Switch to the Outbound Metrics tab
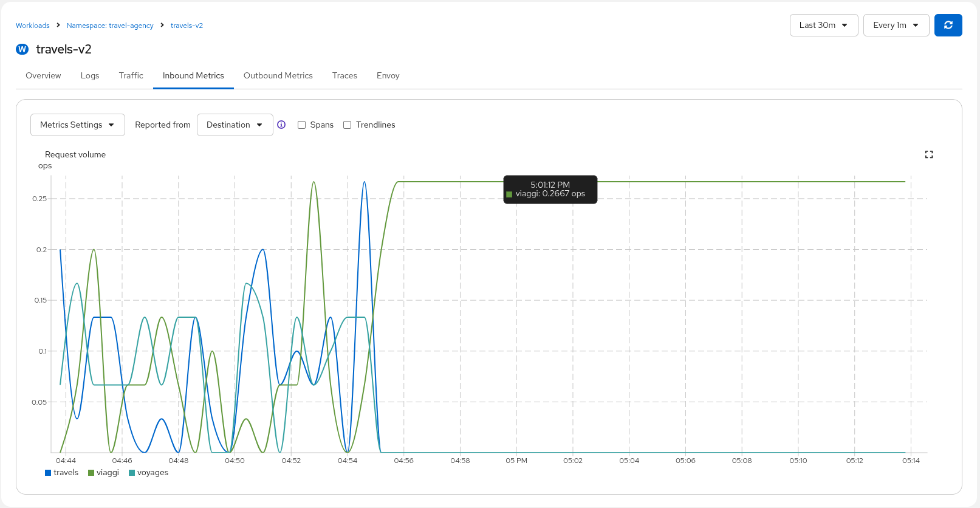Screen dimensions: 980x508 [278, 76]
